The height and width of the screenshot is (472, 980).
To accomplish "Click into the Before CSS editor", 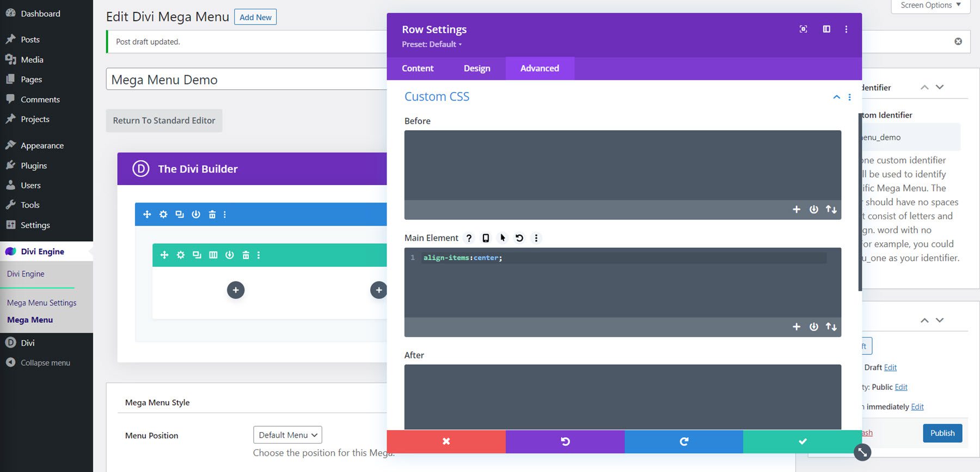I will point(622,165).
